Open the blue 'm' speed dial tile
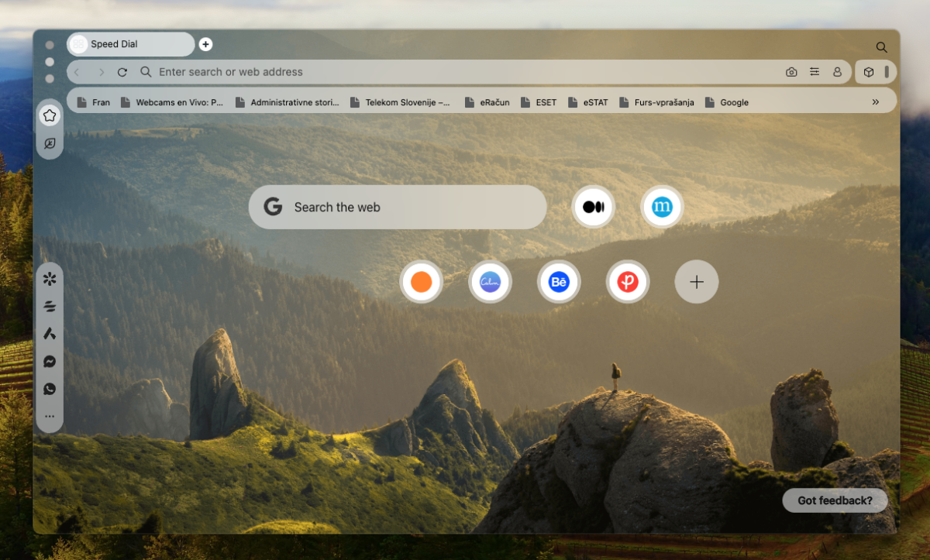The image size is (930, 560). (x=662, y=207)
